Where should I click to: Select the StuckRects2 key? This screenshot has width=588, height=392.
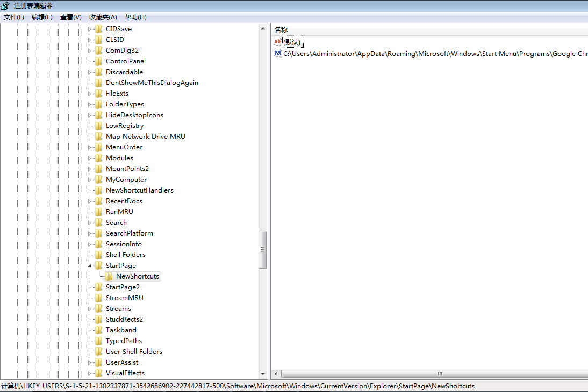tap(124, 319)
